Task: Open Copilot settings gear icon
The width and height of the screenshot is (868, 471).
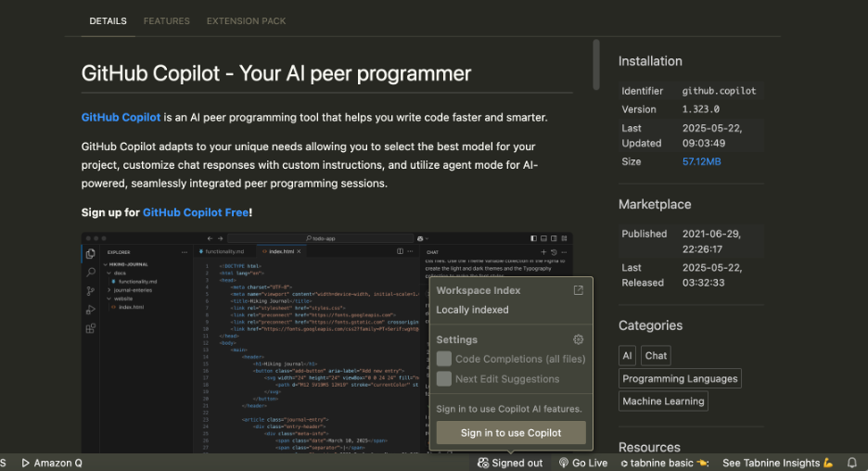Action: tap(579, 339)
